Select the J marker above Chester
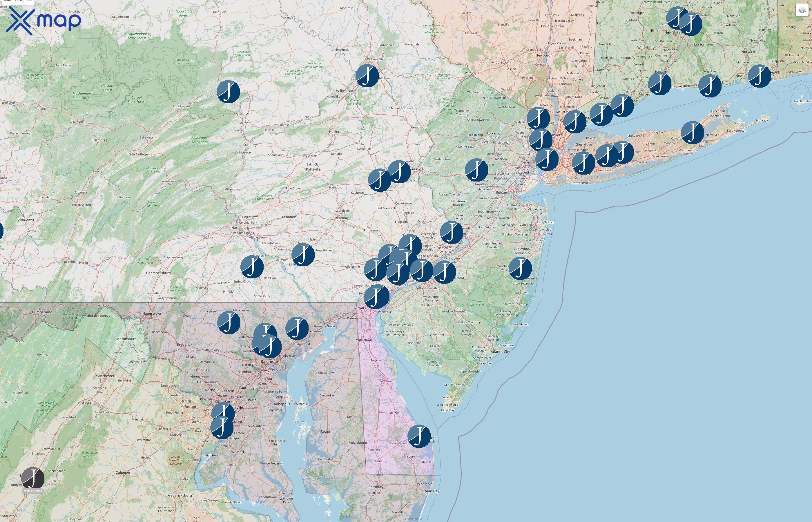812x522 pixels. click(x=398, y=273)
